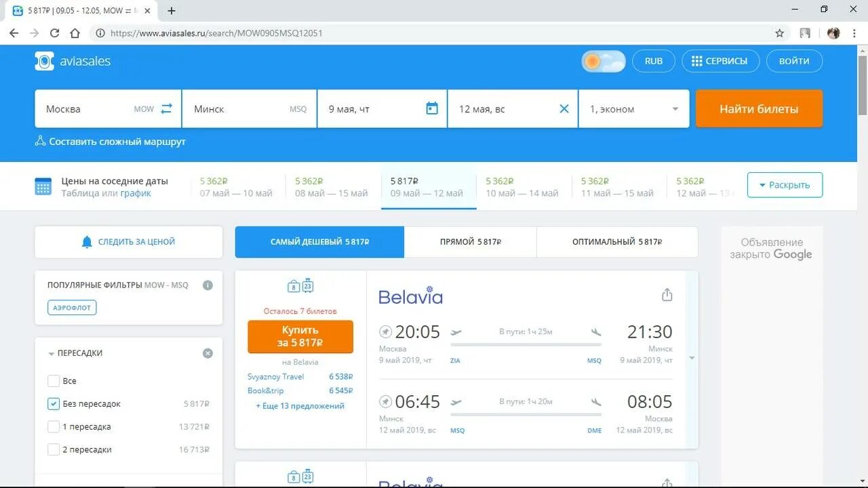Screen dimensions: 868x488
Task: Click the price alert bell icon
Action: [87, 242]
